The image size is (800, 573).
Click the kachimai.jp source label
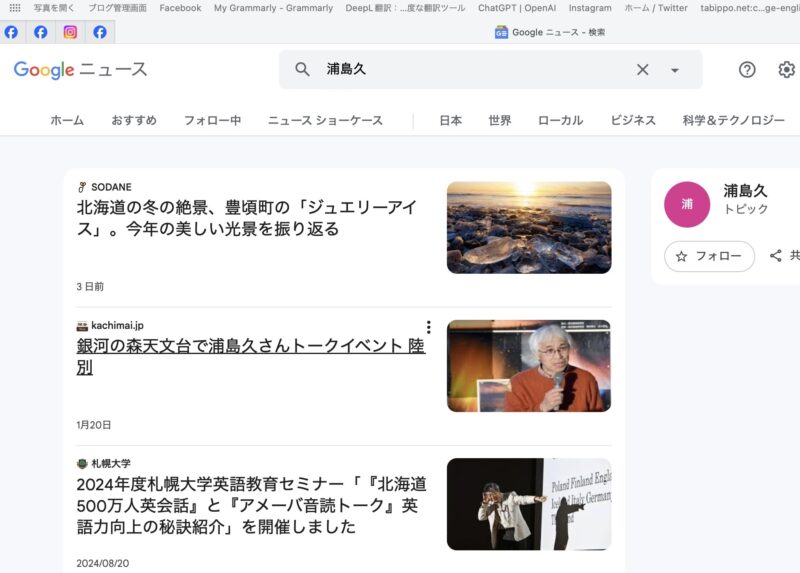pyautogui.click(x=117, y=325)
